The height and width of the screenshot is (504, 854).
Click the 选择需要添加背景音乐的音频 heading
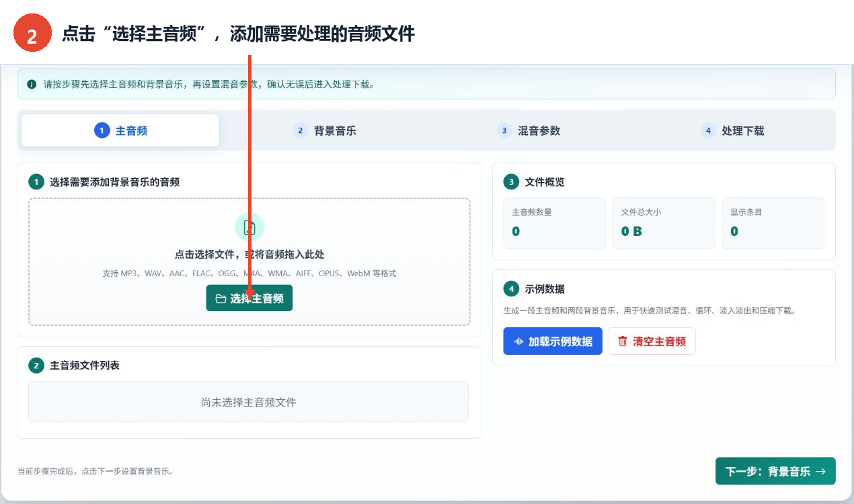[114, 182]
